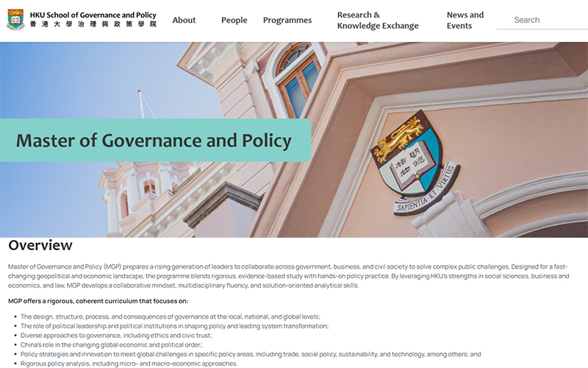Image resolution: width=588 pixels, height=368 pixels.
Task: Click bullet 'Diverse approaches to governance'
Action: pyautogui.click(x=116, y=336)
